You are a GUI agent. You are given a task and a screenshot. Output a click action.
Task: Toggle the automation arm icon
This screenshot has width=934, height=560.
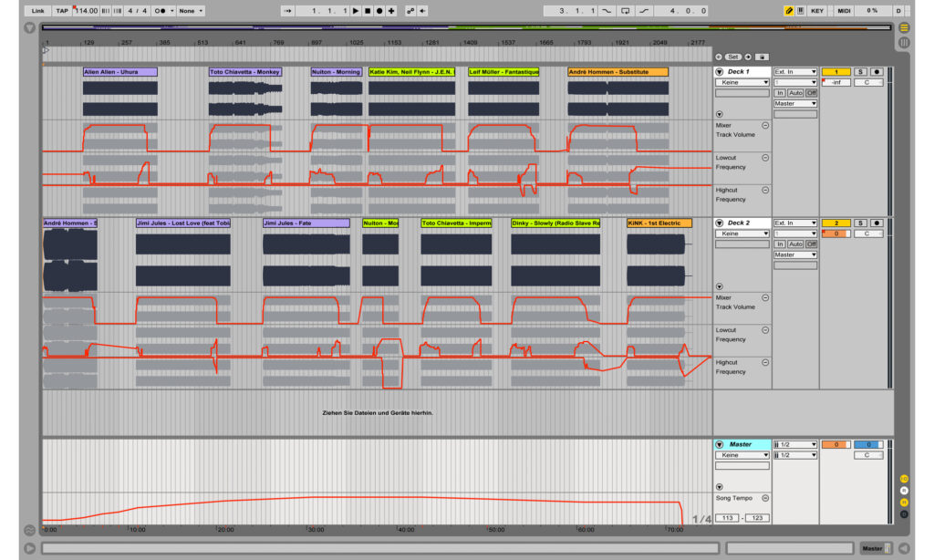(x=410, y=11)
